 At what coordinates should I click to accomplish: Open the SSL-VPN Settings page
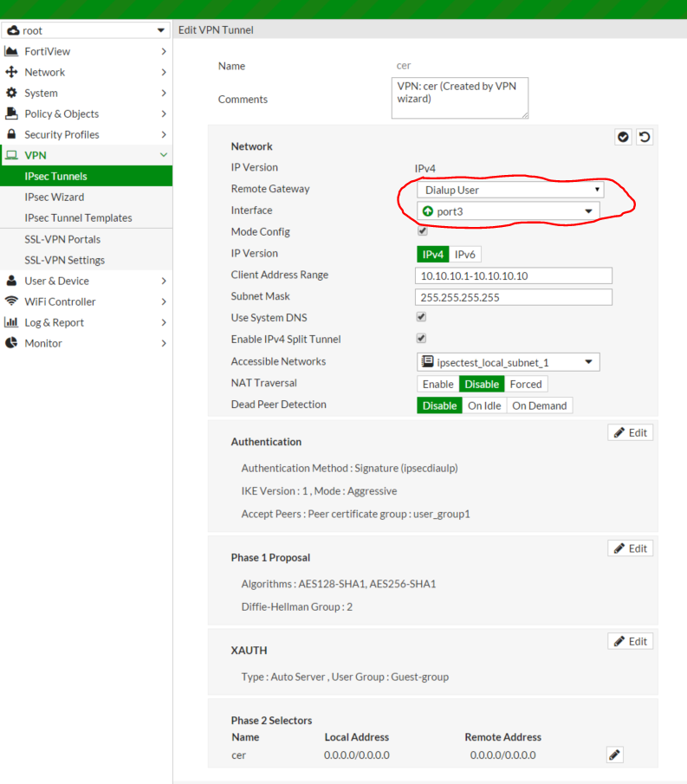[x=86, y=260]
